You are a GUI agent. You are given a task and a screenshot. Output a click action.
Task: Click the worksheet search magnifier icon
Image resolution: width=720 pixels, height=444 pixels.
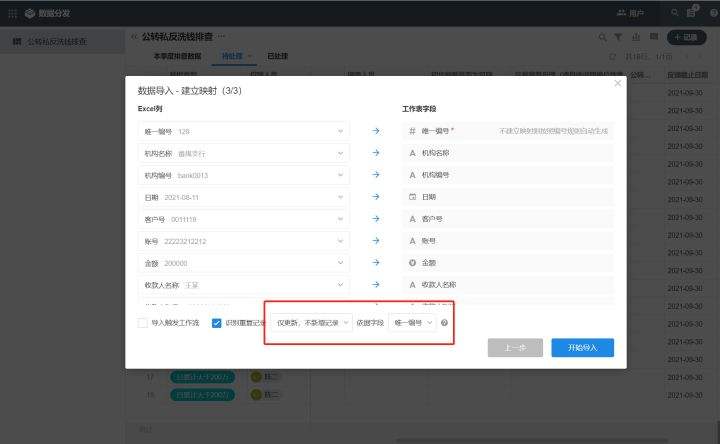click(x=602, y=37)
